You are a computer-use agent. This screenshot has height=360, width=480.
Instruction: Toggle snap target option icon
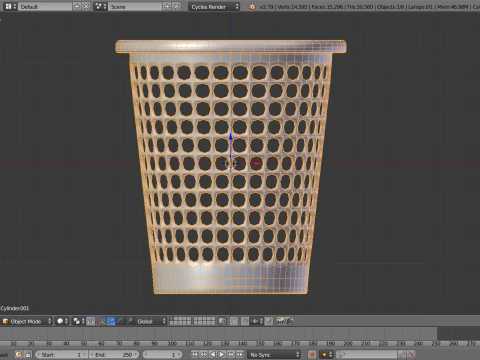pyautogui.click(x=269, y=321)
